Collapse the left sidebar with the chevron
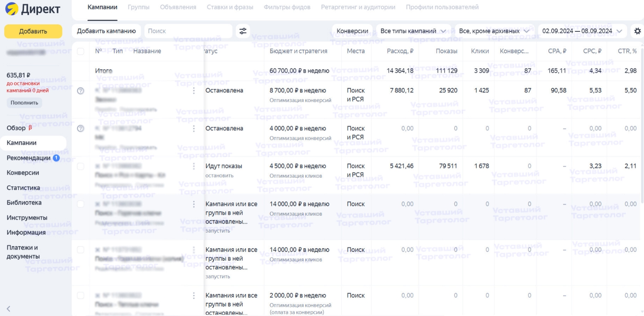This screenshot has height=316, width=644. click(8, 308)
